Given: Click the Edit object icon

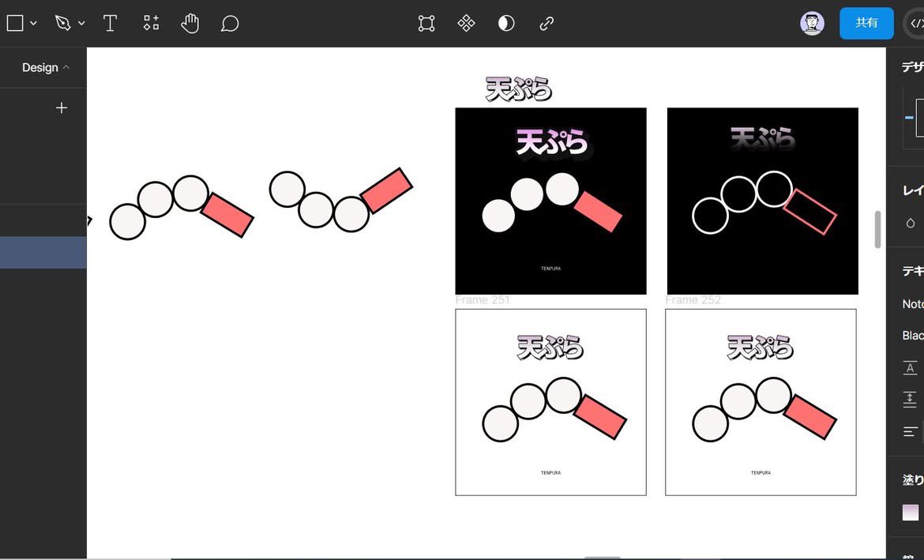Looking at the screenshot, I should pos(426,23).
